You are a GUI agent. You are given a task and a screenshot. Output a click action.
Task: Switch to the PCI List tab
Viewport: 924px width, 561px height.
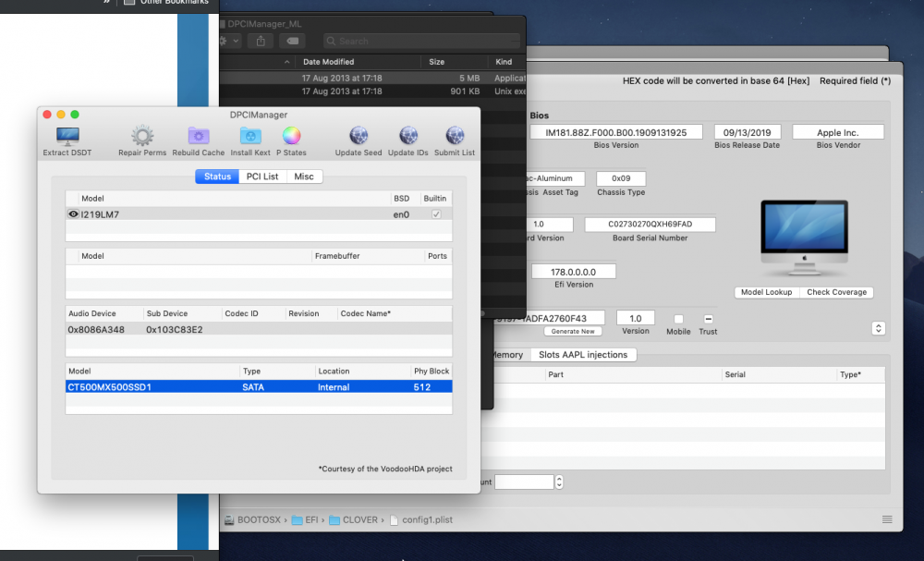(x=262, y=177)
